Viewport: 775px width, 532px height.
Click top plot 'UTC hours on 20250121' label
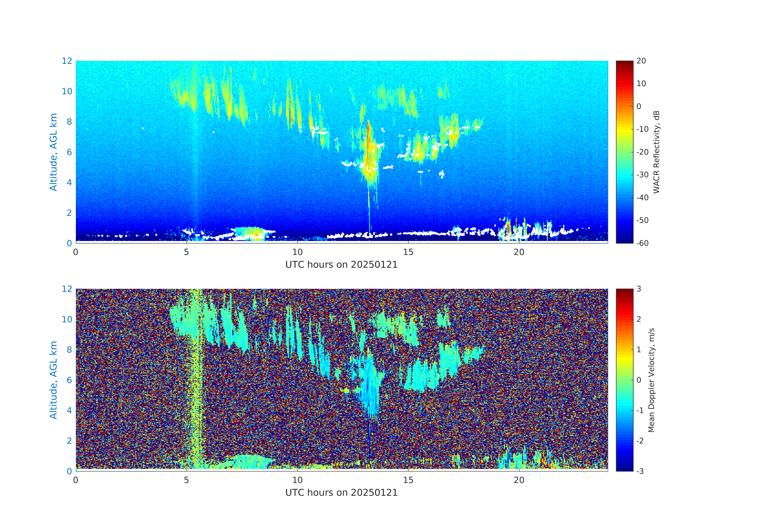tap(341, 264)
